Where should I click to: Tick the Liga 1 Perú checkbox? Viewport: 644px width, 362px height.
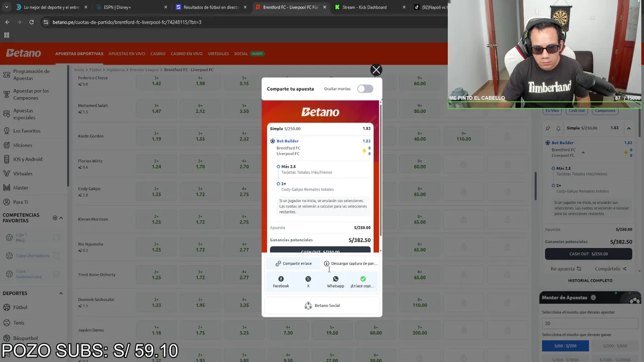pyautogui.click(x=56, y=237)
